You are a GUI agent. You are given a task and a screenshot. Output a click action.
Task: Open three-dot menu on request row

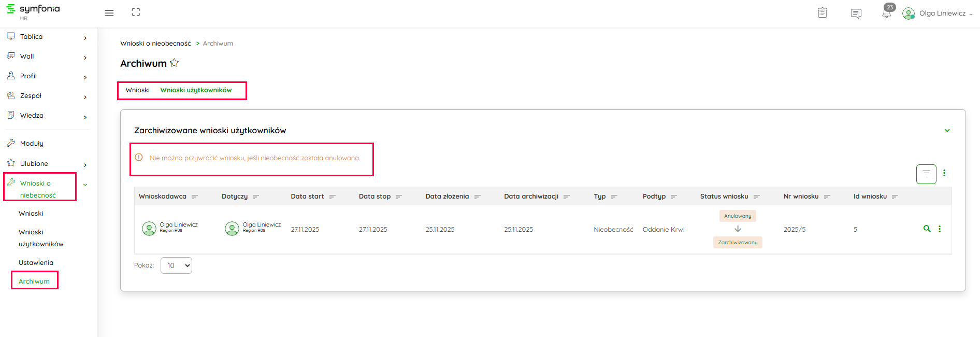(940, 229)
